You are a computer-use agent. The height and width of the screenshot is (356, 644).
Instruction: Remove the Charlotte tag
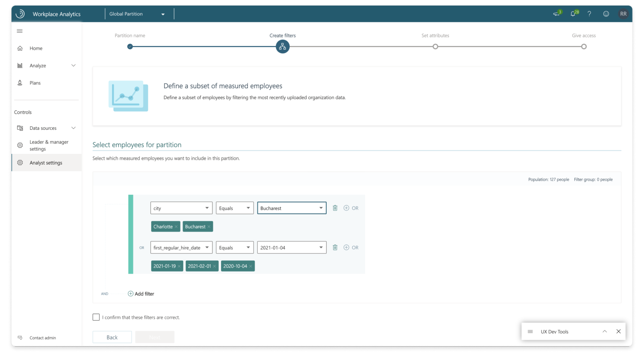click(176, 227)
